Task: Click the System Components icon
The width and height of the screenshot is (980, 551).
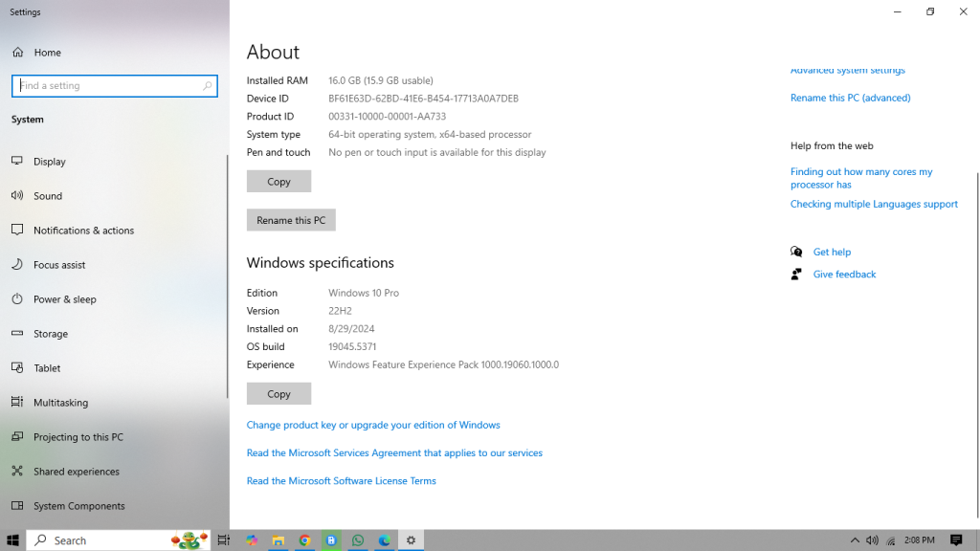Action: [x=17, y=505]
